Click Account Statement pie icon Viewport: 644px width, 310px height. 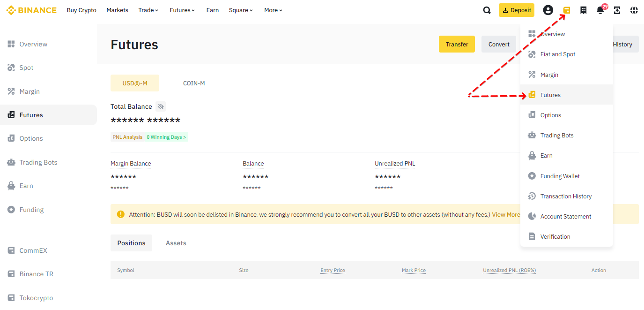(532, 216)
